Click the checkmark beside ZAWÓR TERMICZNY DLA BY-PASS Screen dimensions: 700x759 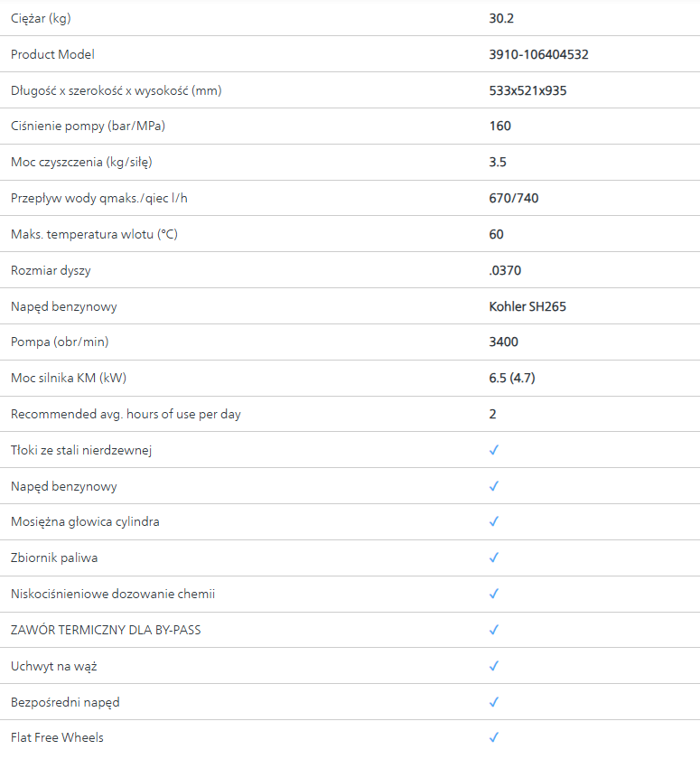point(494,630)
